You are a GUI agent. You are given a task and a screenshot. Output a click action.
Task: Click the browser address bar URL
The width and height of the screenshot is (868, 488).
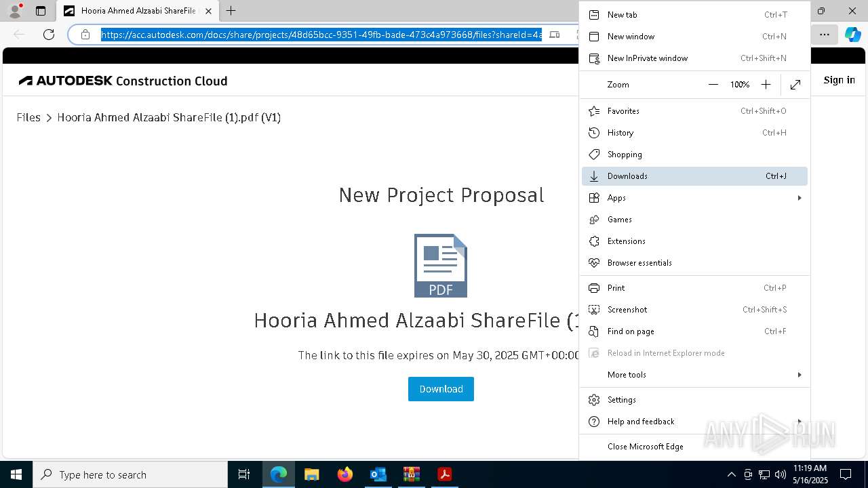(321, 35)
